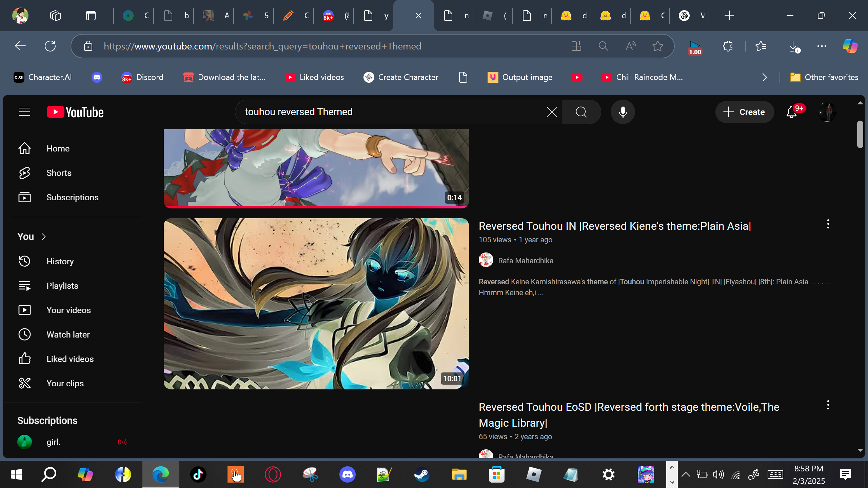The width and height of the screenshot is (868, 488).
Task: Open History in sidebar
Action: tap(76, 261)
